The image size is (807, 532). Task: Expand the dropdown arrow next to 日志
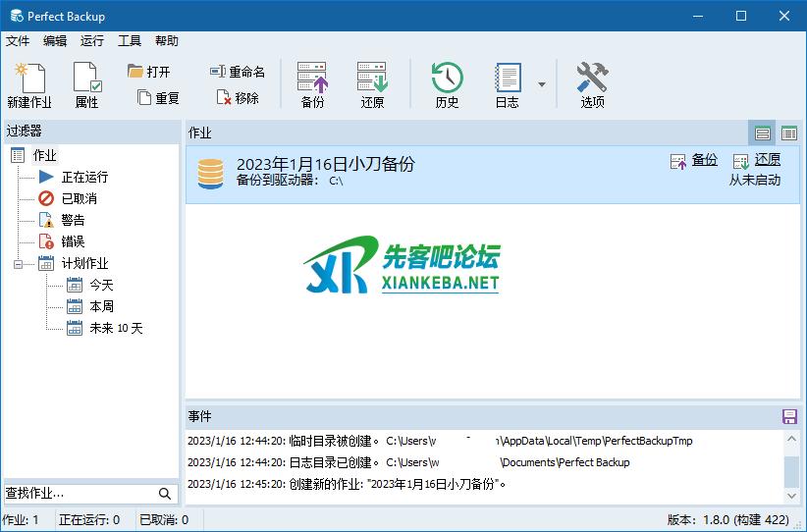(542, 84)
